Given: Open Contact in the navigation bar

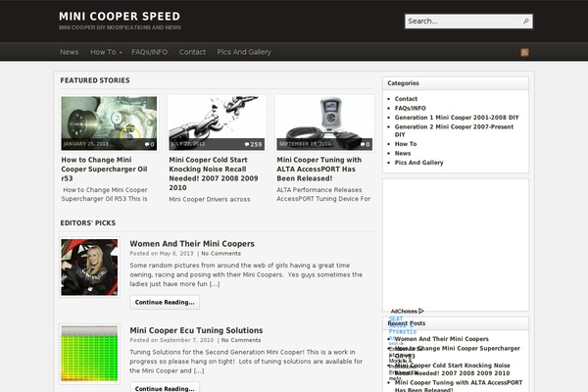Looking at the screenshot, I should click(192, 52).
